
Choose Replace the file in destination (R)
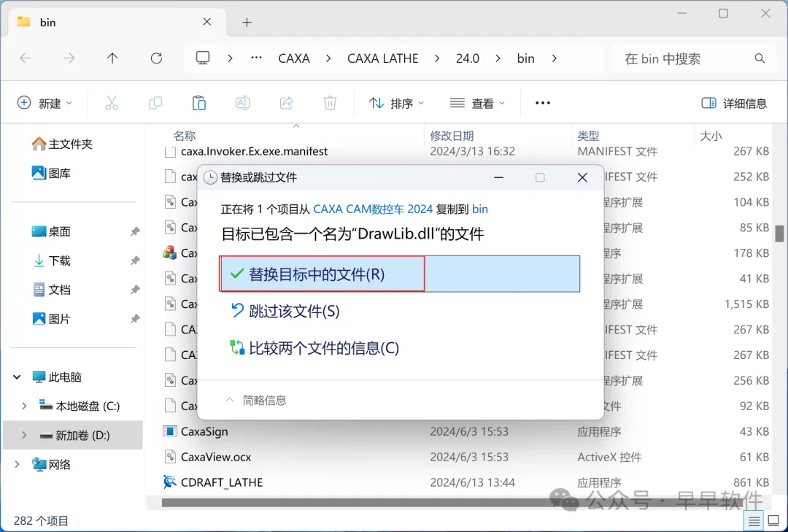[400, 274]
